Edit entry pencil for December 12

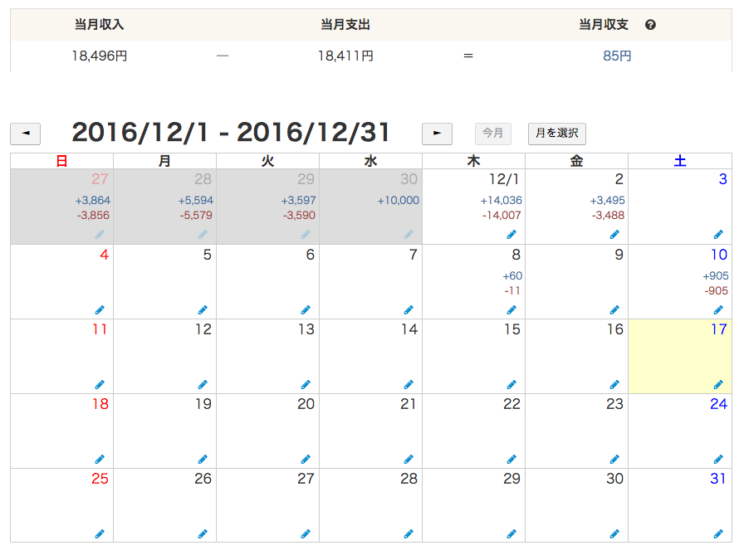[x=203, y=385]
